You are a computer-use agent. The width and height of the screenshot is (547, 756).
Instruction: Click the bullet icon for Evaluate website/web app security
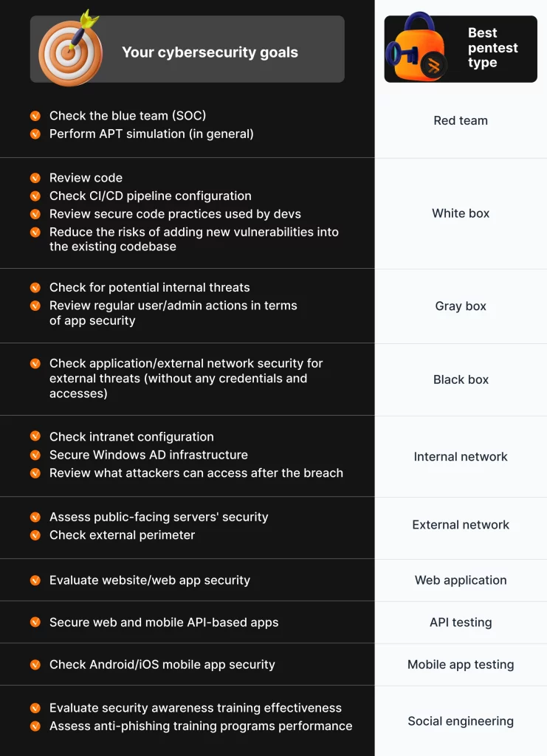point(35,580)
